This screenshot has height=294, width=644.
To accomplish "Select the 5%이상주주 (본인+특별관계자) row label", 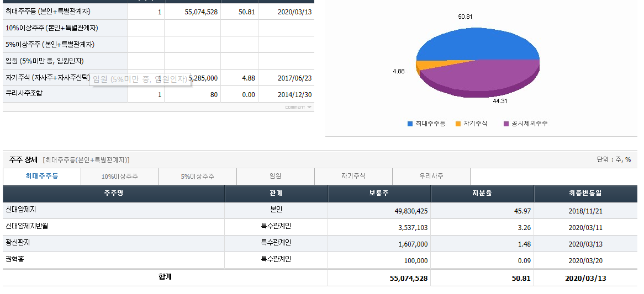I will tap(50, 45).
